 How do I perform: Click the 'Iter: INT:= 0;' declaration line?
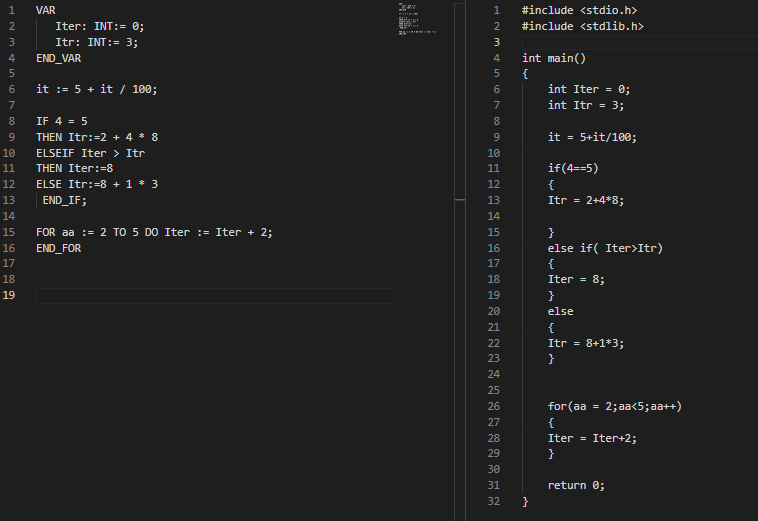[100, 26]
